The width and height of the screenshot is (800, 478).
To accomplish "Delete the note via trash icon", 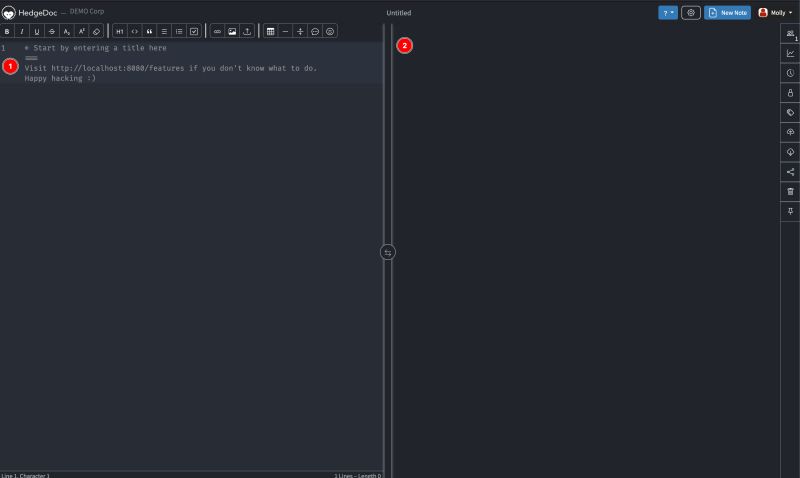I will [790, 192].
